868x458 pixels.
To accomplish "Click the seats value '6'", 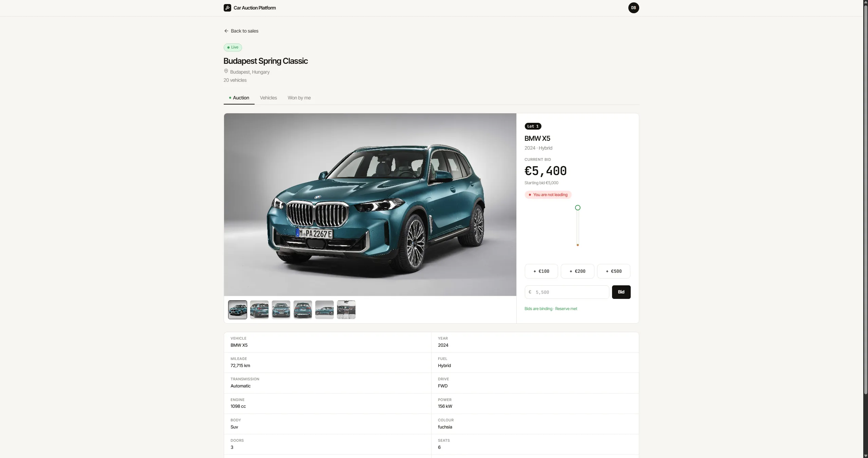I will 439,447.
